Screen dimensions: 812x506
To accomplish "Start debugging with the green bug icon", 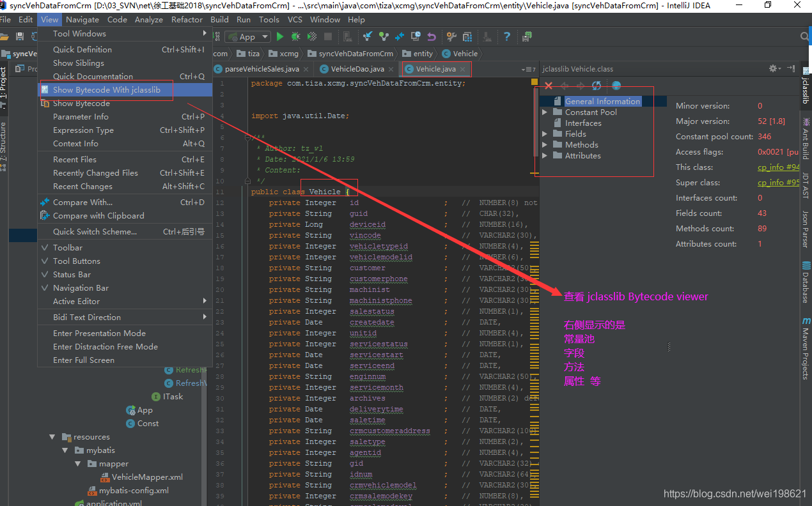I will [x=295, y=36].
